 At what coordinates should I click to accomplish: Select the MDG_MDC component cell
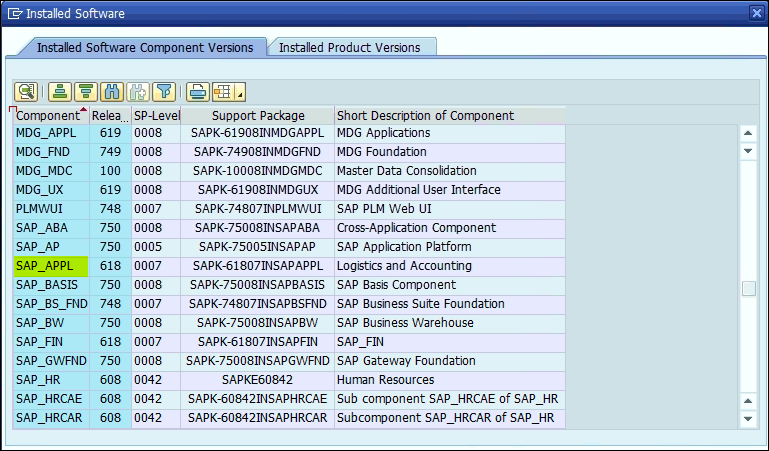point(51,171)
